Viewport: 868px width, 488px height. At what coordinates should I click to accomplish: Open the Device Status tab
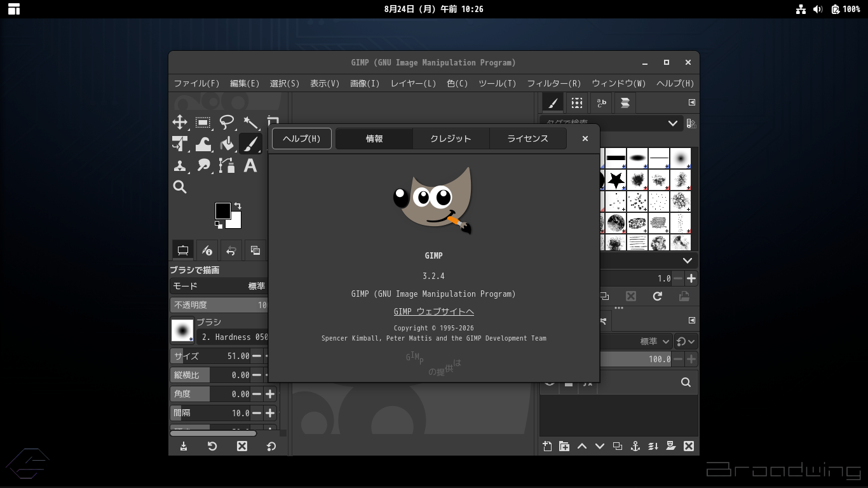(x=207, y=250)
